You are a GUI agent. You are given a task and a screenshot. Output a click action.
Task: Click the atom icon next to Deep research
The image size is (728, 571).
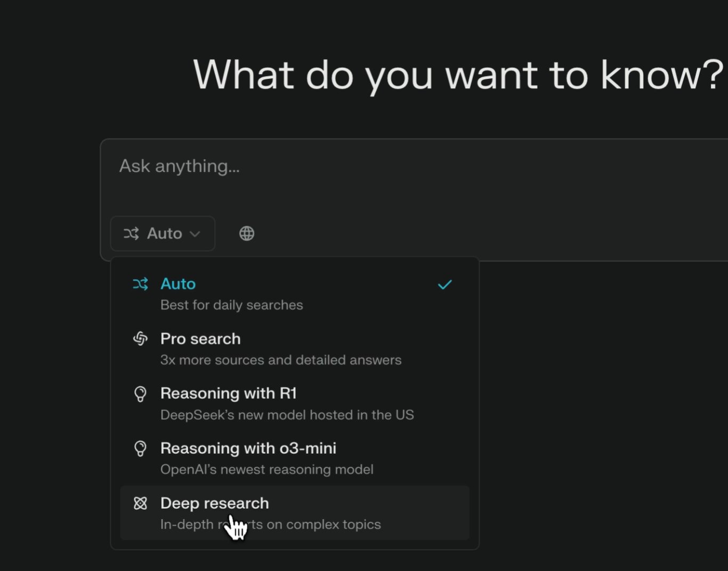[141, 503]
